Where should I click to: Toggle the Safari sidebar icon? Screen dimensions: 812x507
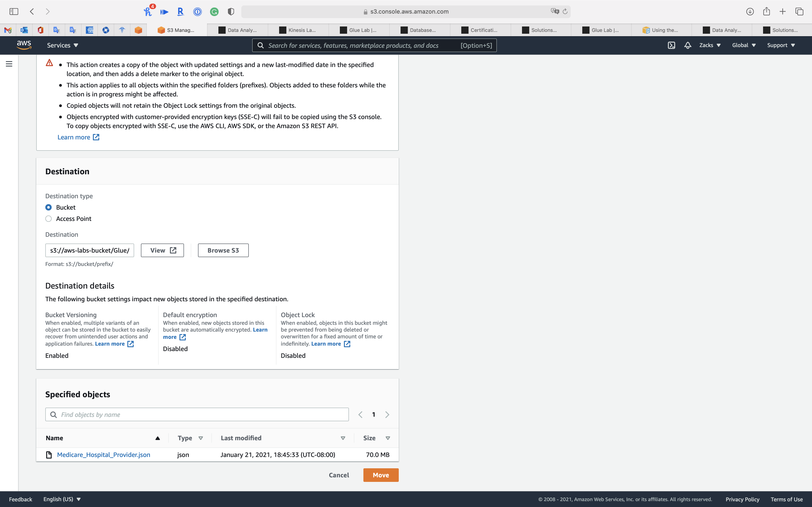point(14,11)
